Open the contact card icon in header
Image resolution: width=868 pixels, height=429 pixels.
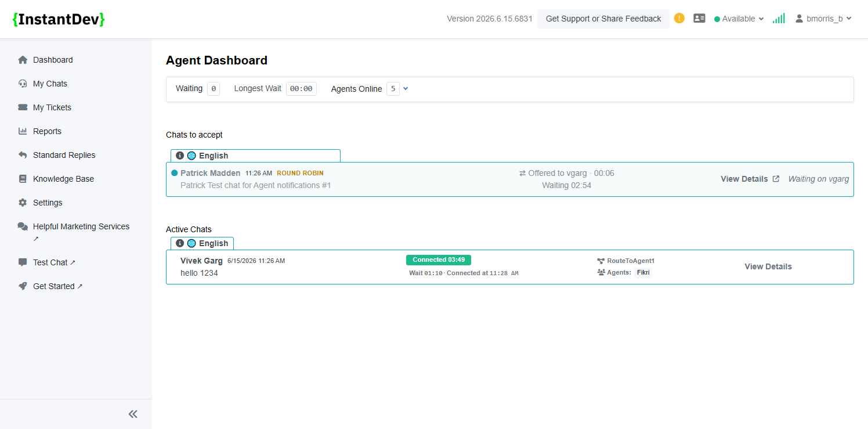[x=699, y=19]
